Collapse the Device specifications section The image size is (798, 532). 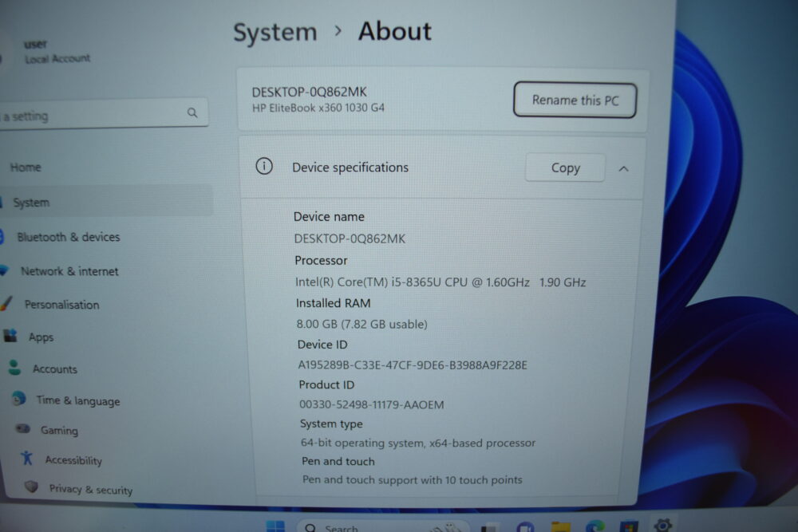tap(623, 169)
